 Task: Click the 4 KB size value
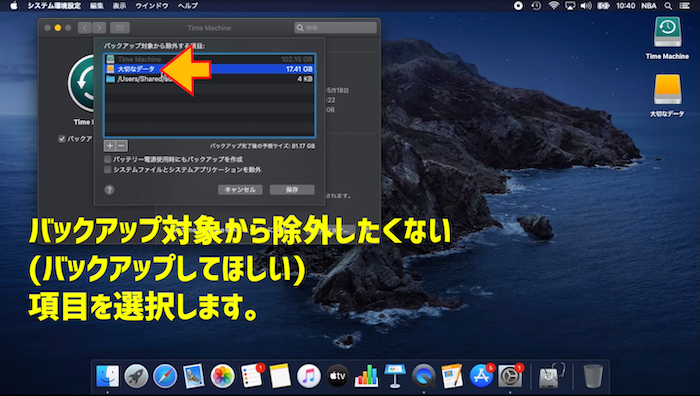point(305,79)
